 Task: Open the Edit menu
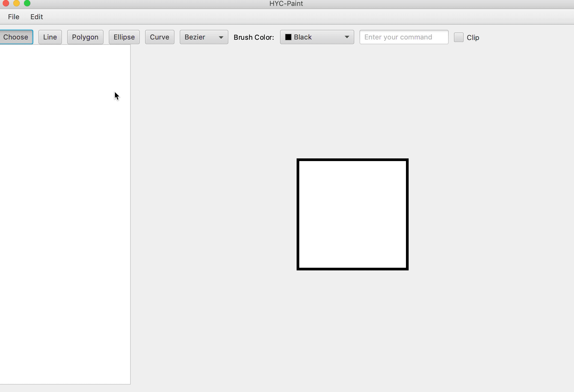point(37,17)
